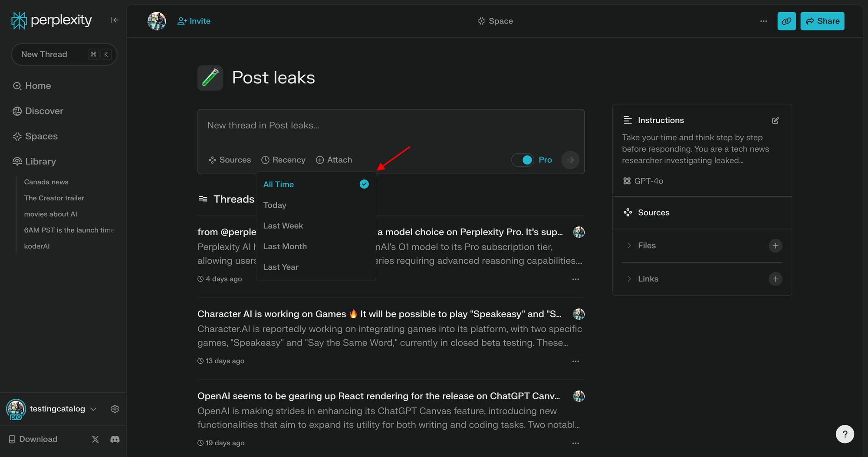Open The Creator trailer library thread
This screenshot has width=868, height=457.
pos(54,198)
